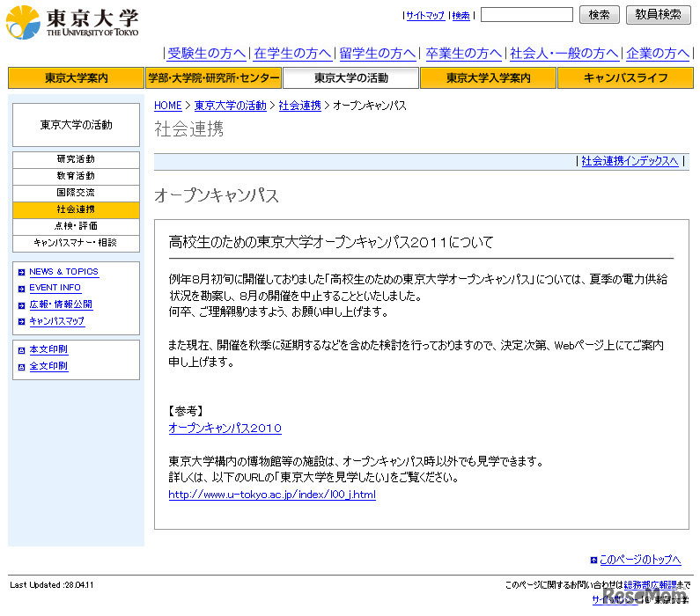Select the 東京大学の活動 tab

pos(351,78)
